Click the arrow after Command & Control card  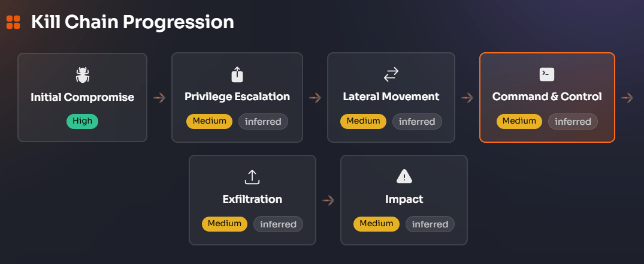(x=627, y=98)
